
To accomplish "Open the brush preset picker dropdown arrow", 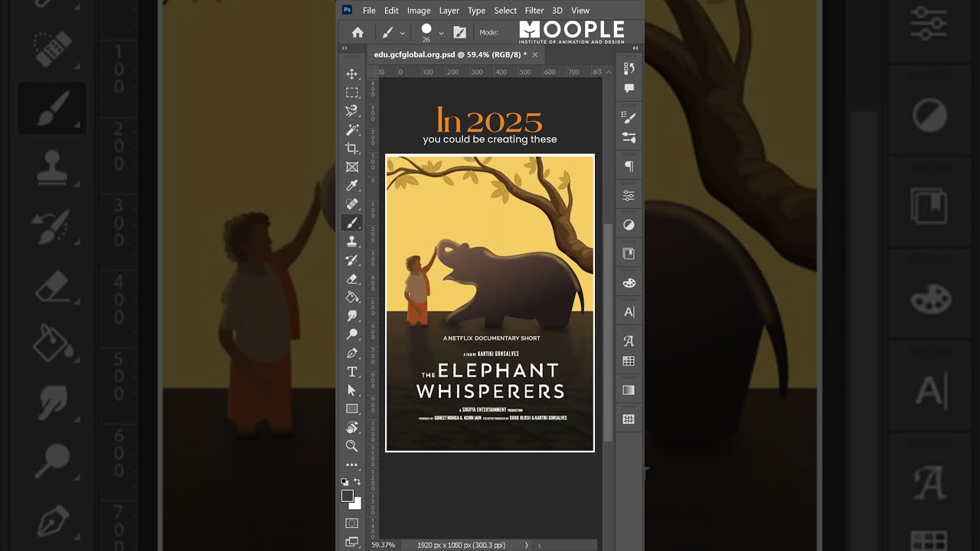I will pyautogui.click(x=441, y=33).
